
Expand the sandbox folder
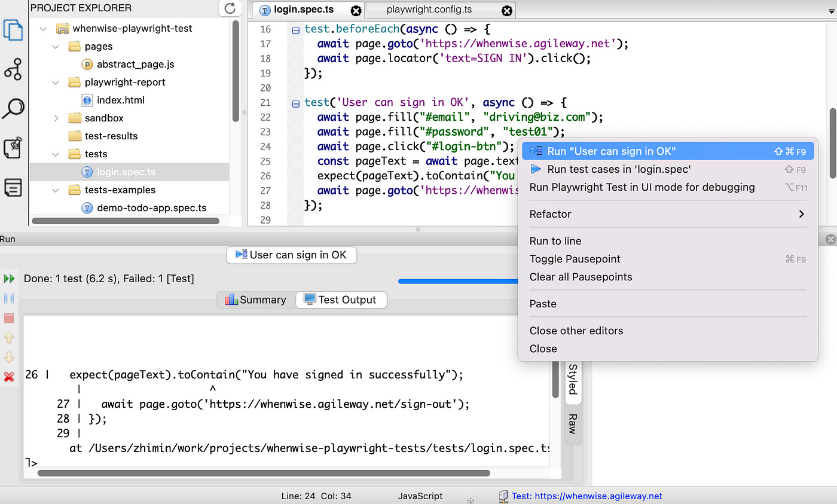(x=56, y=118)
